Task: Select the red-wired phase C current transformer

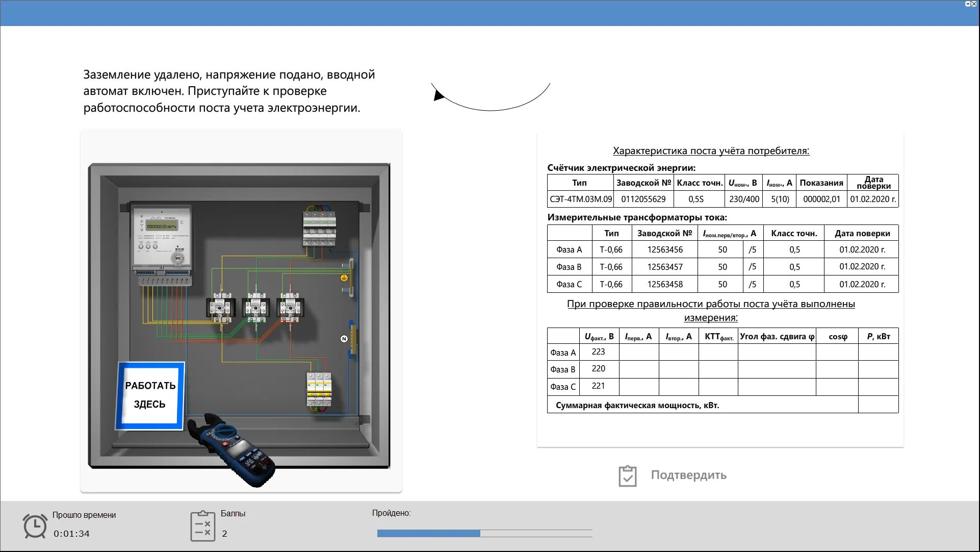Action: (290, 307)
